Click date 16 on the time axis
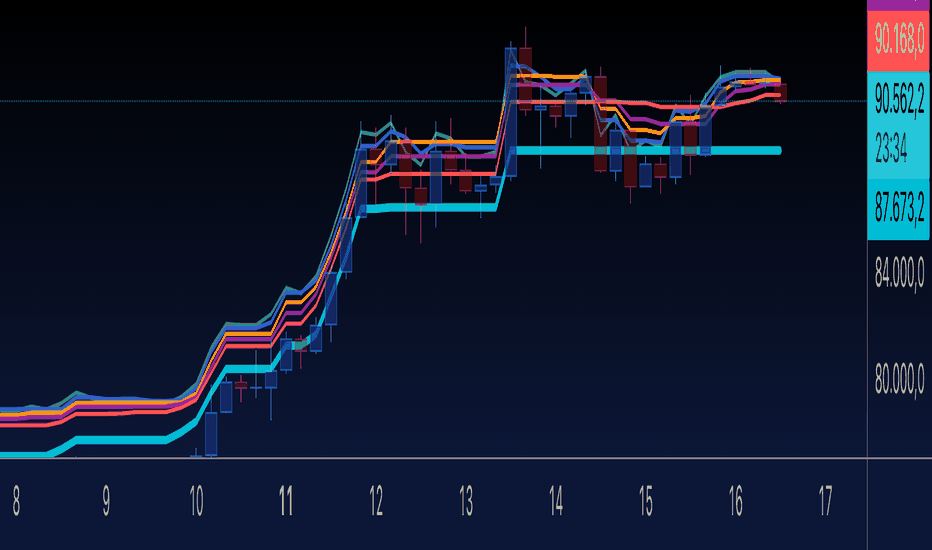The image size is (932, 550). point(735,501)
